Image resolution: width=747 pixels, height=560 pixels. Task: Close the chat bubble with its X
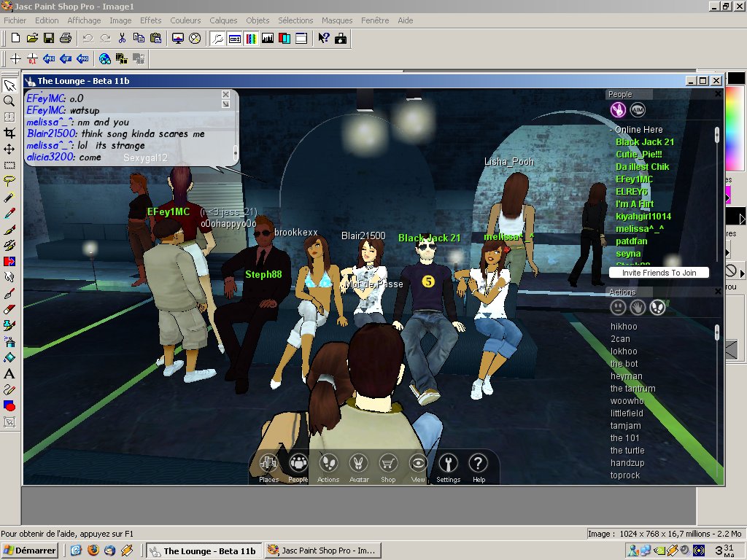[226, 94]
